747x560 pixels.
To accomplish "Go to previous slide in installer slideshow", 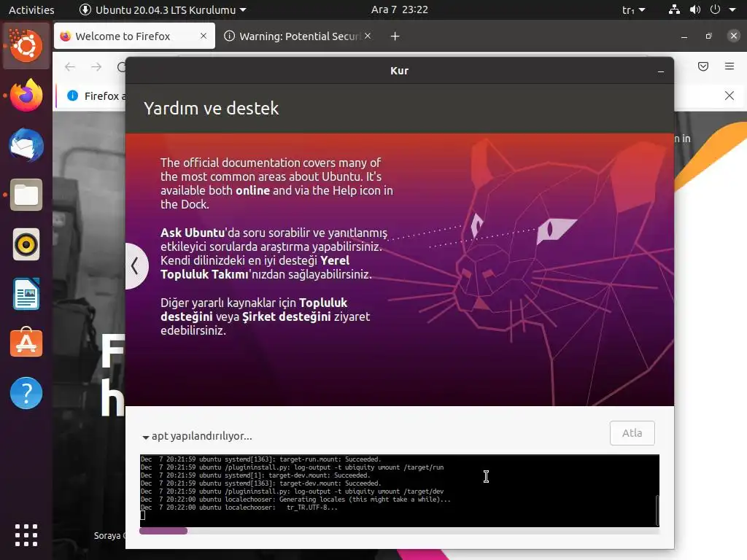I will 136,265.
